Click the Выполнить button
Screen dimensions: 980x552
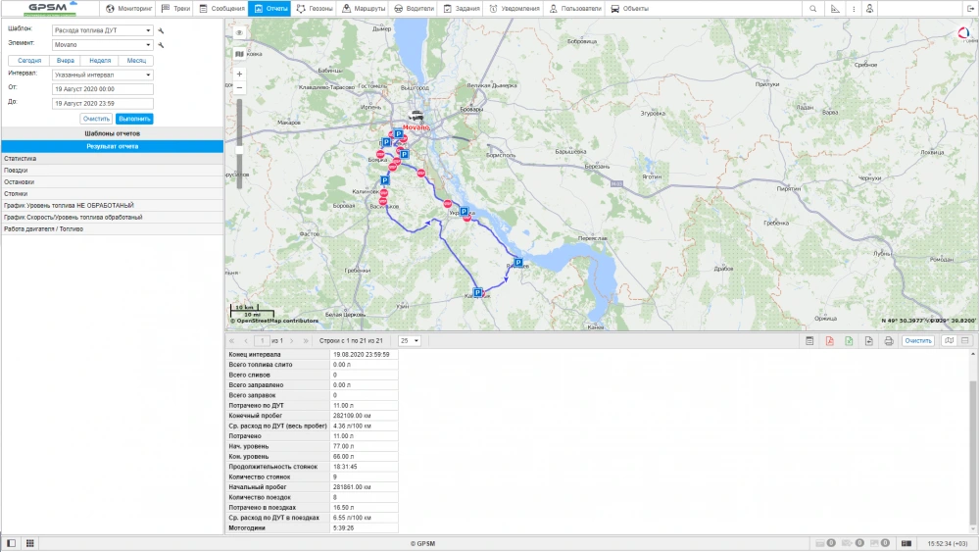[x=134, y=119]
